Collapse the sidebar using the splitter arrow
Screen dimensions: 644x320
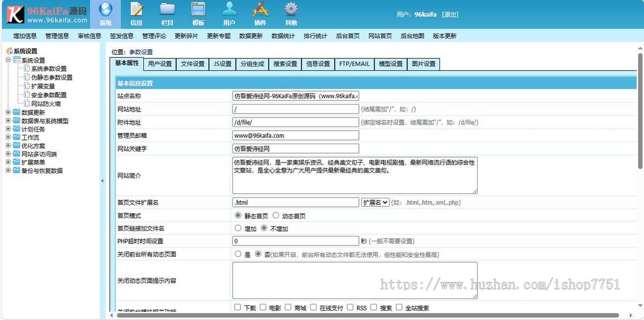103,181
